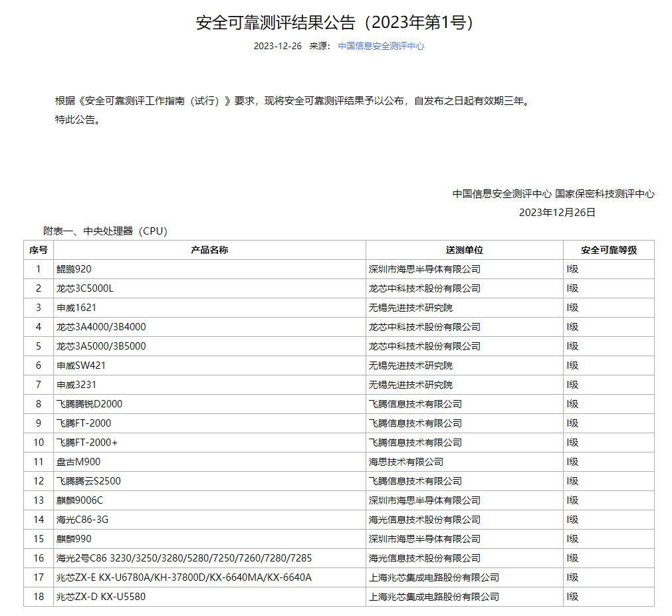
Task: Click the date 2023年12月26日 under signature
Action: [557, 213]
